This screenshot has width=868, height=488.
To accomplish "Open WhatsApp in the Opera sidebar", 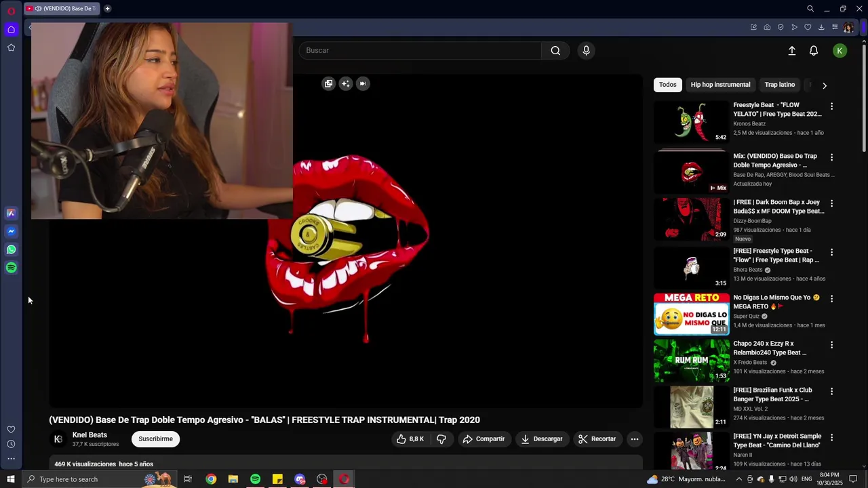I will [x=11, y=249].
